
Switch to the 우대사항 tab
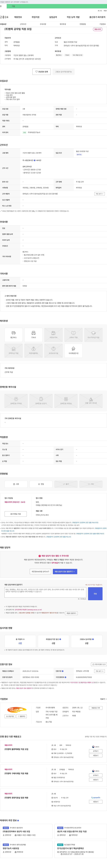tap(43, 24)
